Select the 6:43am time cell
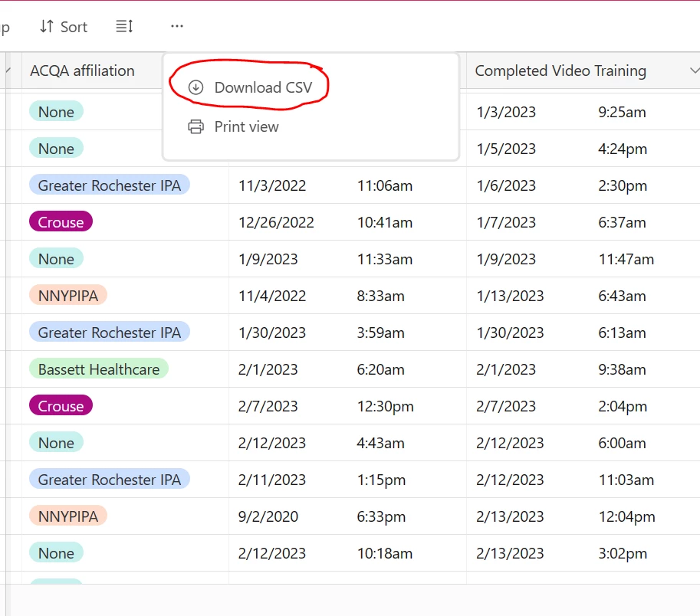The height and width of the screenshot is (616, 700). pos(622,296)
